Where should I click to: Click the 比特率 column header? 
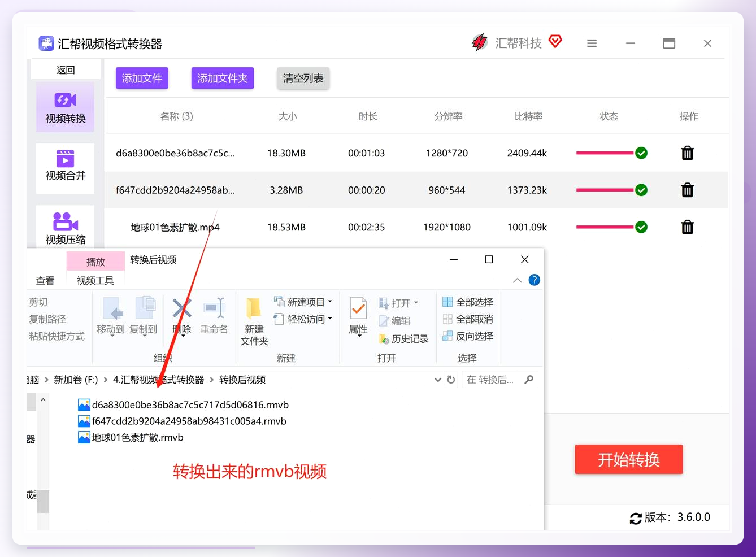tap(528, 116)
